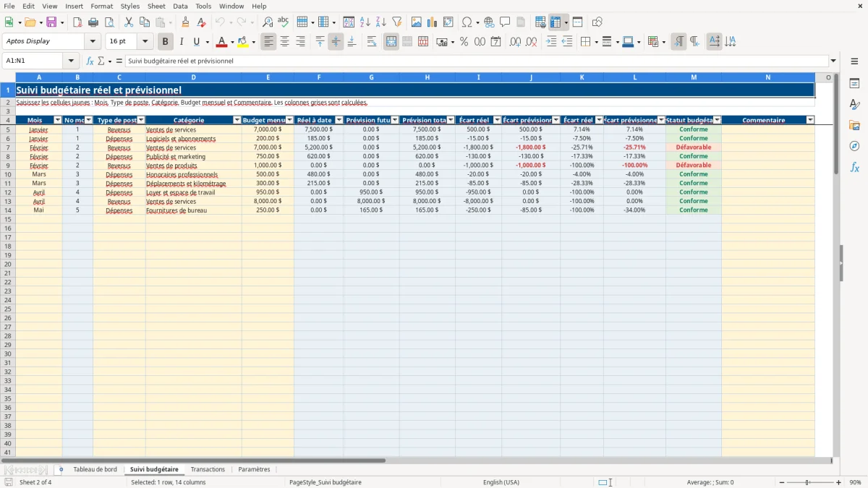The height and width of the screenshot is (488, 868).
Task: Click the Insert Hyperlink icon
Action: click(x=489, y=22)
